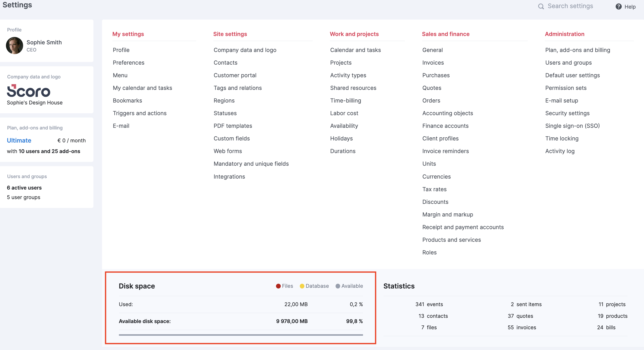Open Purchases settings
Image resolution: width=644 pixels, height=350 pixels.
pos(436,75)
